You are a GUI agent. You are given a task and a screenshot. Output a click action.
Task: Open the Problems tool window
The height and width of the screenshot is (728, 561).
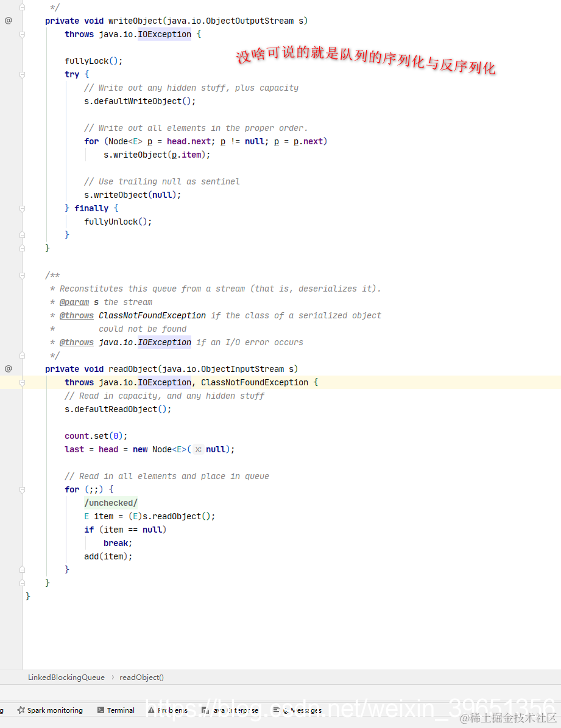(x=168, y=710)
